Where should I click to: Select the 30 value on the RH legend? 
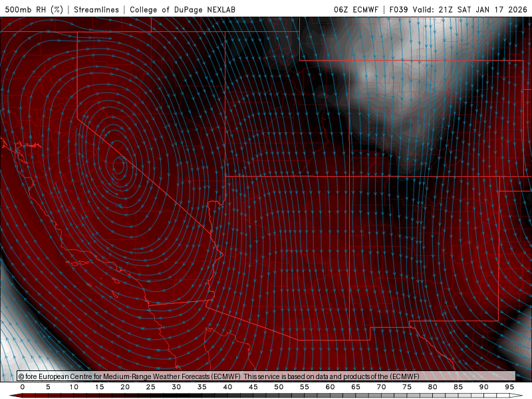(176, 387)
